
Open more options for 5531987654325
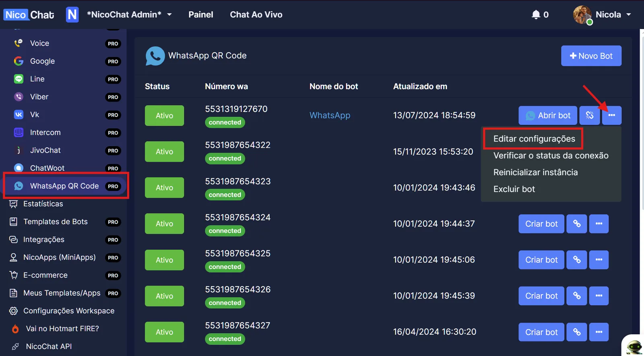[599, 260]
